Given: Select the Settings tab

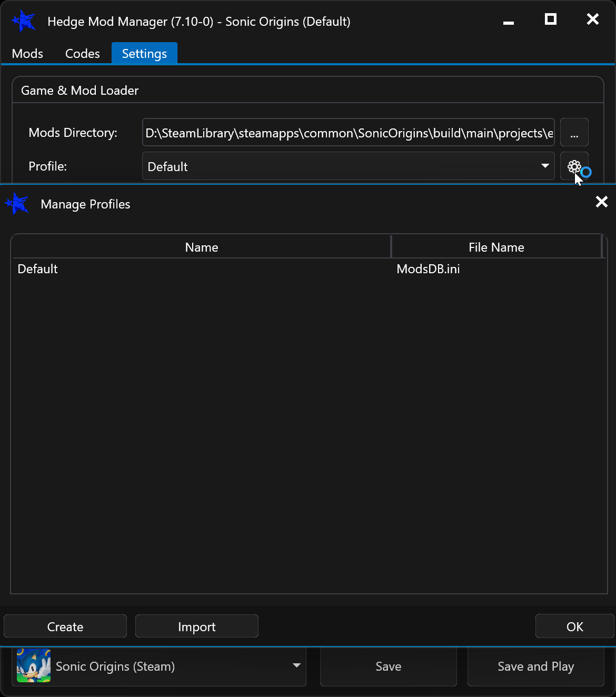Looking at the screenshot, I should 144,53.
